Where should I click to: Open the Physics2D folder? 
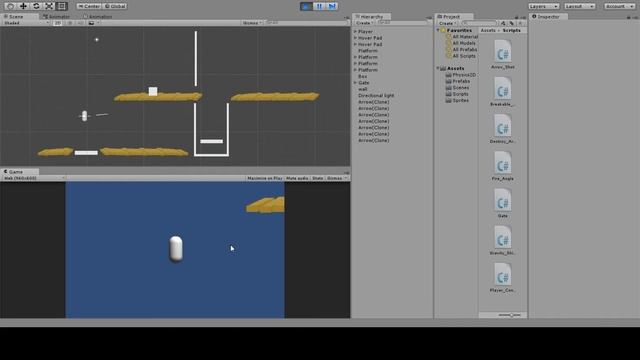[461, 75]
